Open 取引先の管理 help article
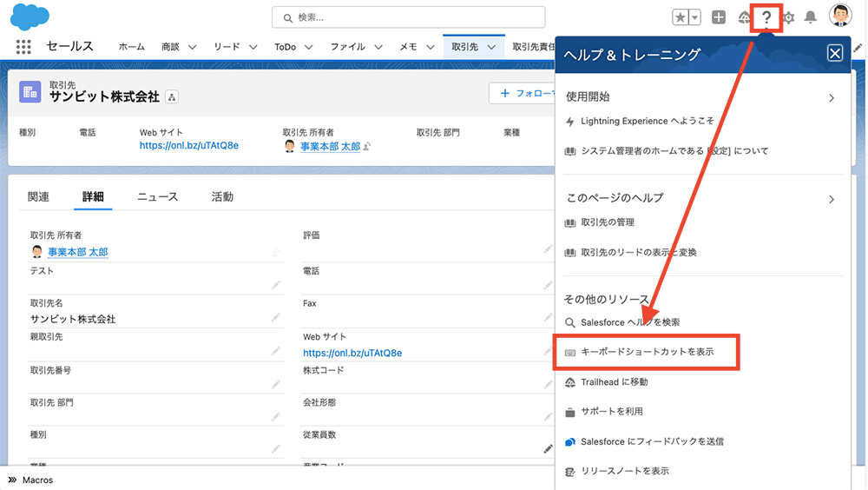 point(608,222)
